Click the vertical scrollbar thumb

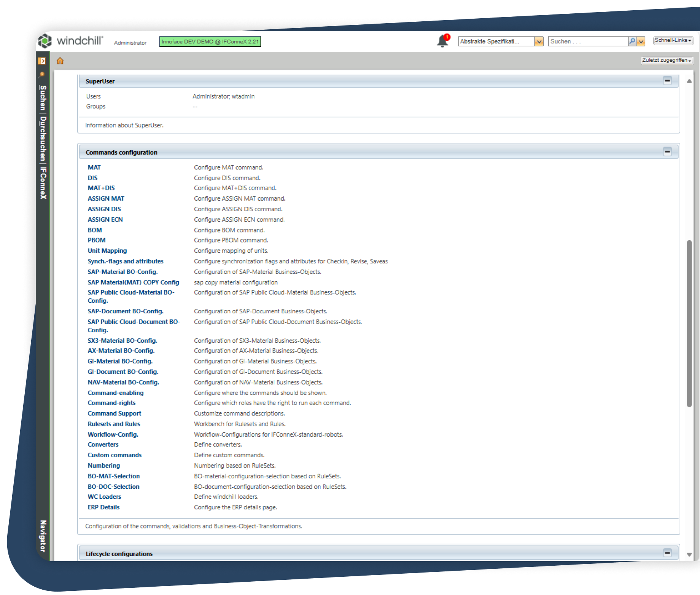point(689,324)
